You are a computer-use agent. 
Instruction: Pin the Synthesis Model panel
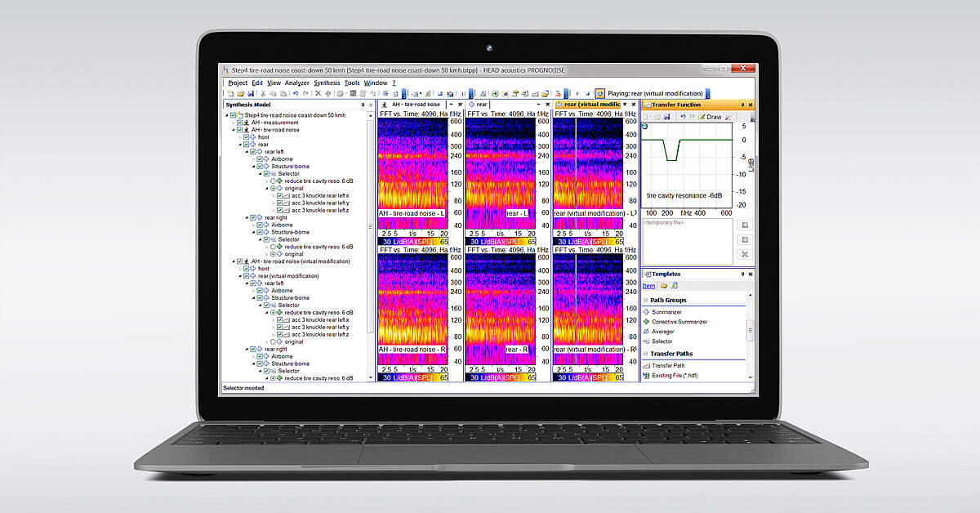click(x=363, y=105)
